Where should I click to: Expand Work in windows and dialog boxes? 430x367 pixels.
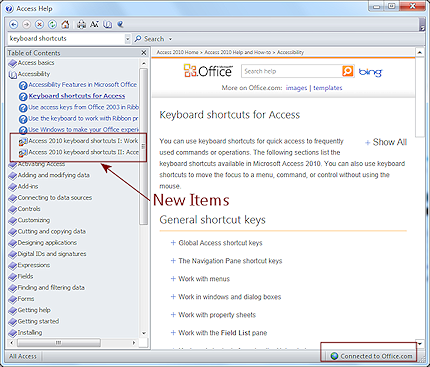226,297
